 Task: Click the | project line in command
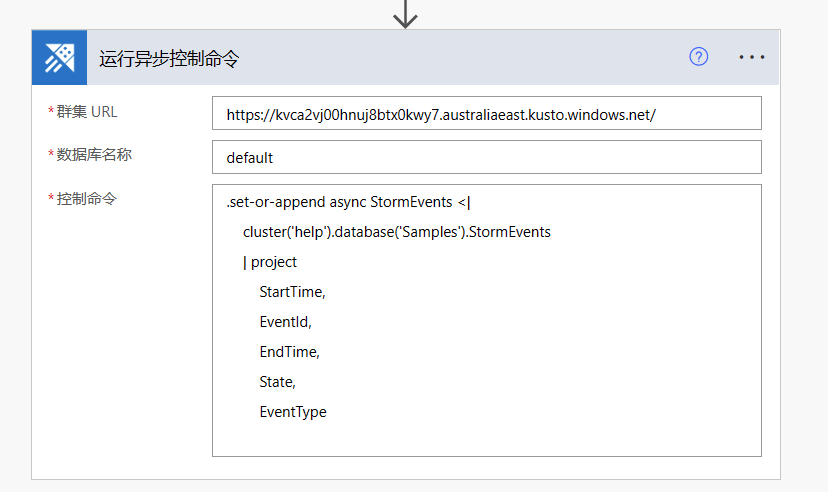270,262
